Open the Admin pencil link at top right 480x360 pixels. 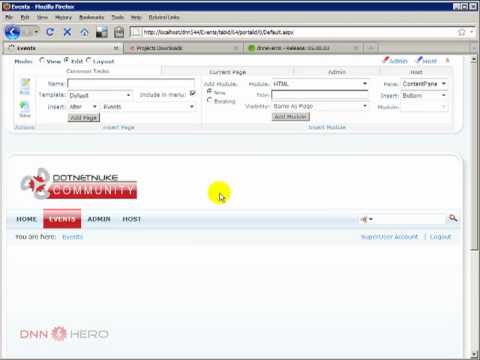point(395,61)
